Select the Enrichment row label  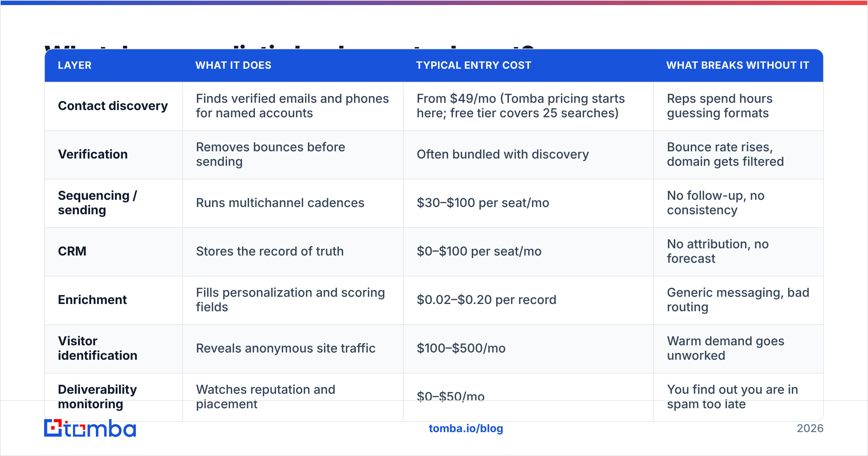point(92,300)
